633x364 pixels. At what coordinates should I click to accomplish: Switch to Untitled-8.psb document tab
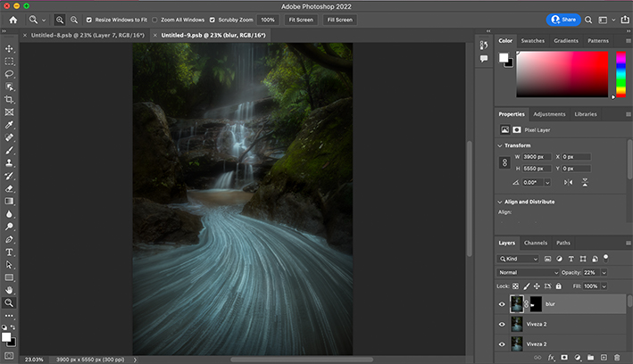[x=77, y=35]
